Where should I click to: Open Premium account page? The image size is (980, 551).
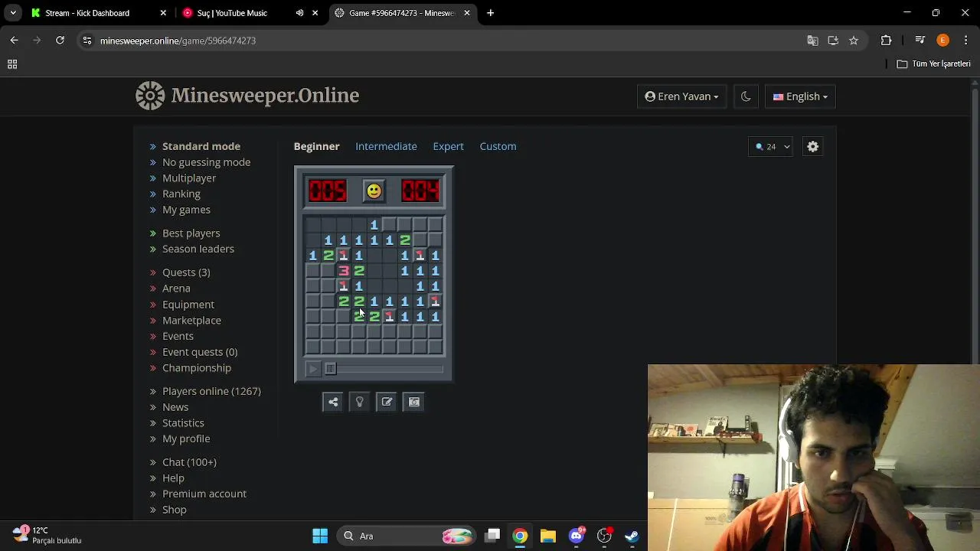click(204, 494)
